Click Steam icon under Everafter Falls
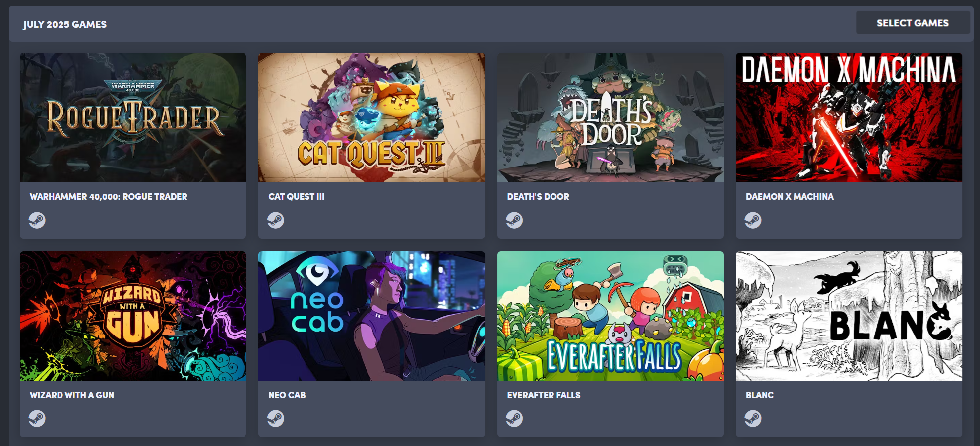Image resolution: width=980 pixels, height=446 pixels. pos(514,419)
